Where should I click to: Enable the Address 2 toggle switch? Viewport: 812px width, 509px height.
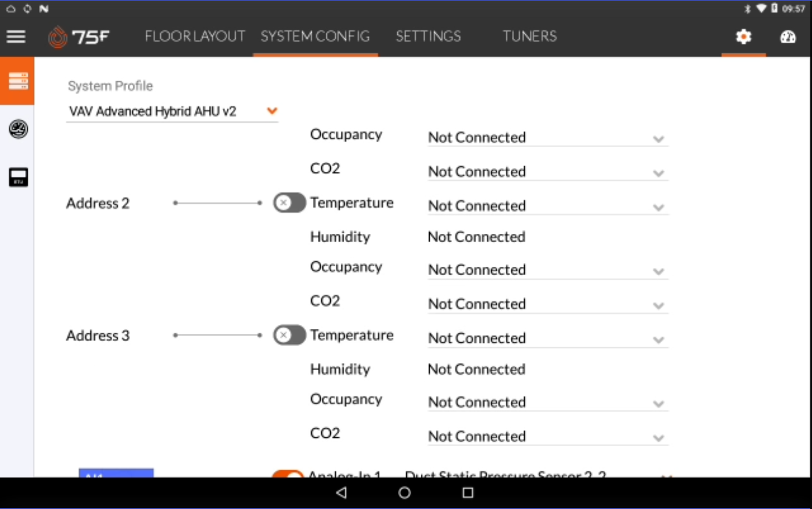point(289,203)
